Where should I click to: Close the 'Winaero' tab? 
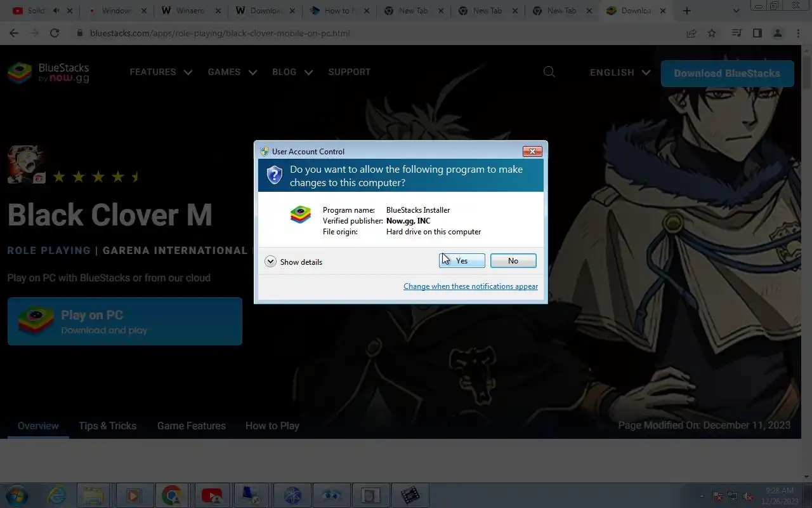point(218,11)
